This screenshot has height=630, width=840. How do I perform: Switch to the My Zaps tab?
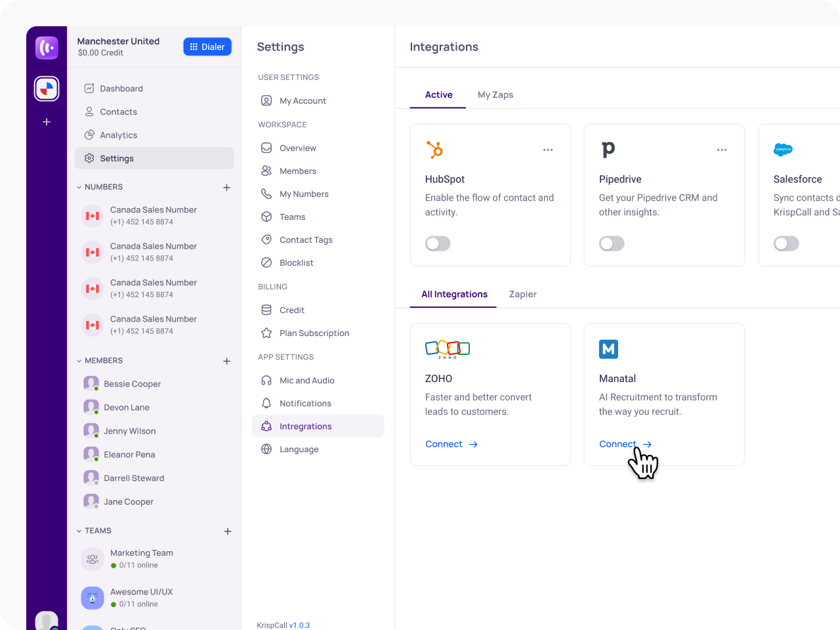(x=495, y=95)
